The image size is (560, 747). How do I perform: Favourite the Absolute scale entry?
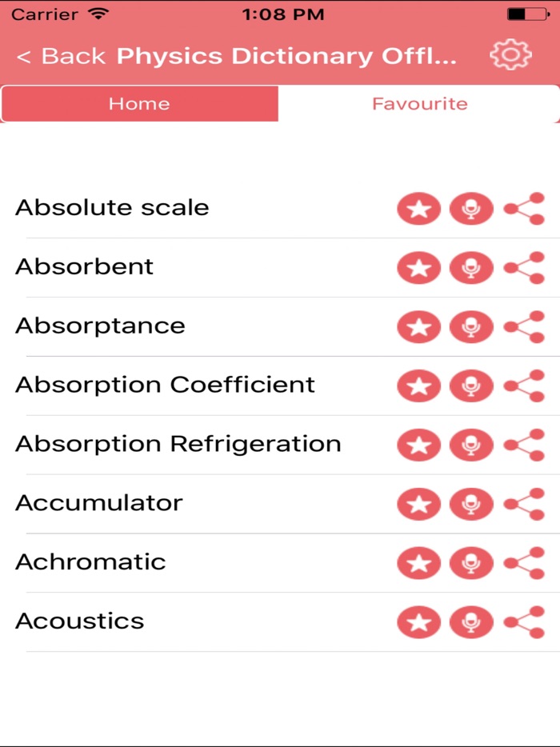[418, 209]
